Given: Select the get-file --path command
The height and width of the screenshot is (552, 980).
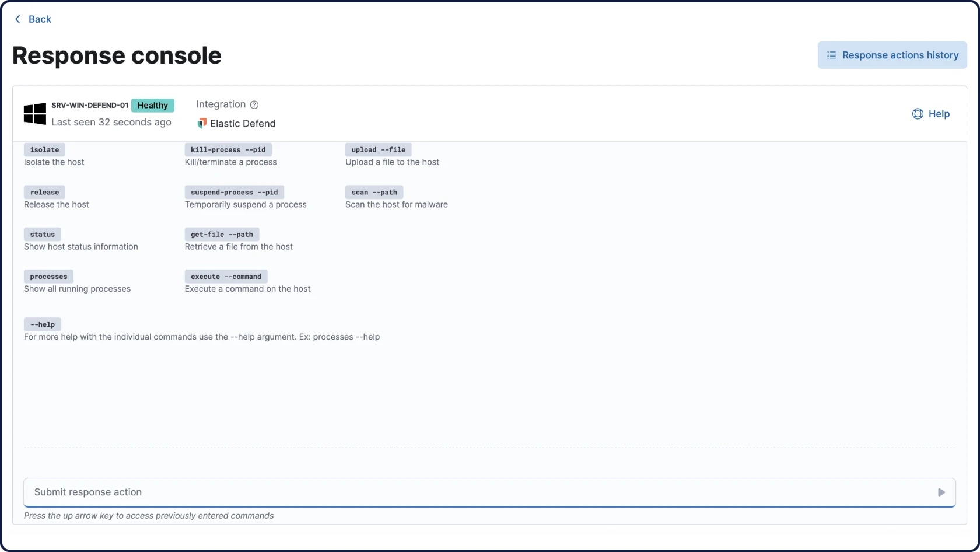Looking at the screenshot, I should 222,234.
